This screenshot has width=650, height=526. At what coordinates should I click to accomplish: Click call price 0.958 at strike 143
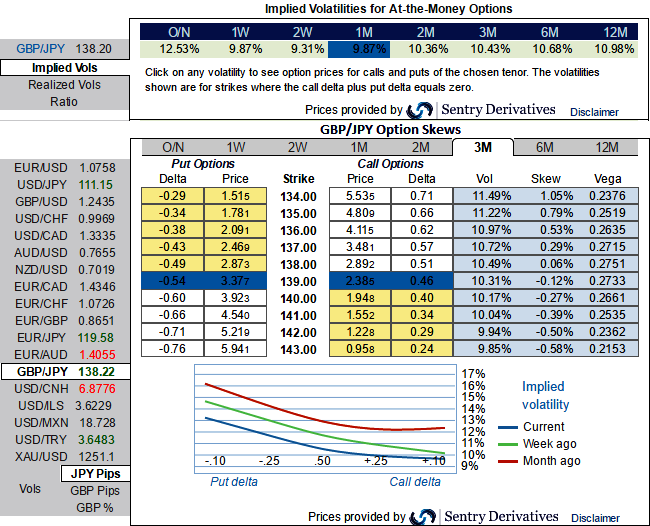click(360, 349)
